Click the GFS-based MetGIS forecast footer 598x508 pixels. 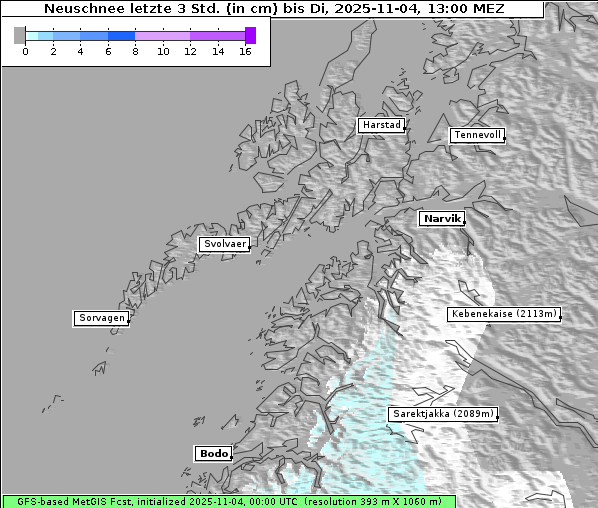pyautogui.click(x=229, y=502)
